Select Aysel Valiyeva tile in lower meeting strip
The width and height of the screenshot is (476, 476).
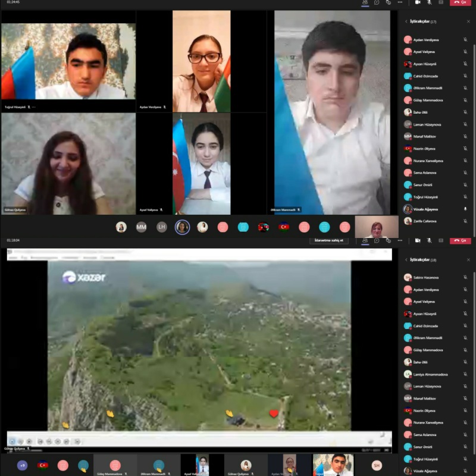pyautogui.click(x=202, y=465)
